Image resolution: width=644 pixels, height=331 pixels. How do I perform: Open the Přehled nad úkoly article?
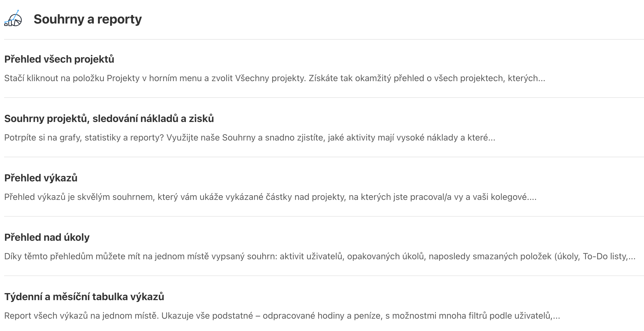pyautogui.click(x=47, y=237)
